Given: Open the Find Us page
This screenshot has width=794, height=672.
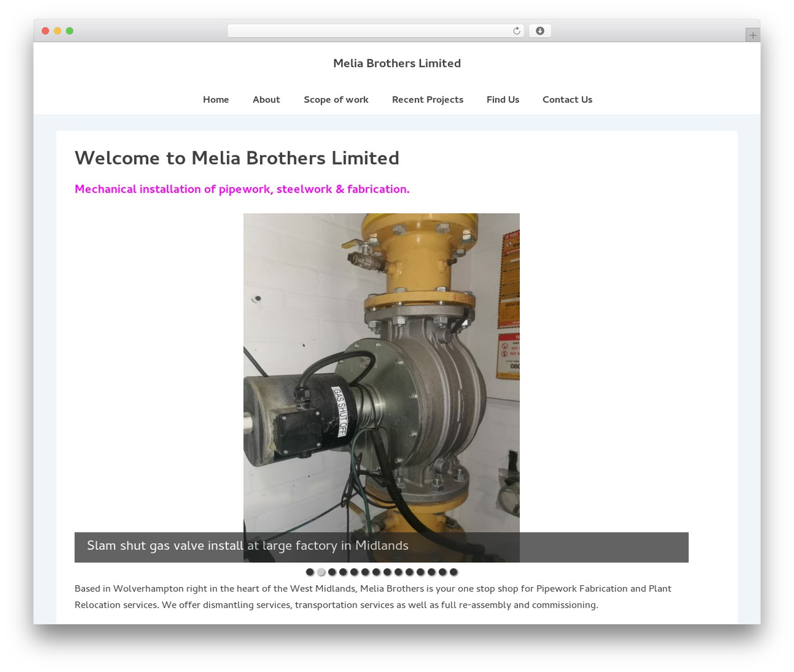Looking at the screenshot, I should [503, 100].
